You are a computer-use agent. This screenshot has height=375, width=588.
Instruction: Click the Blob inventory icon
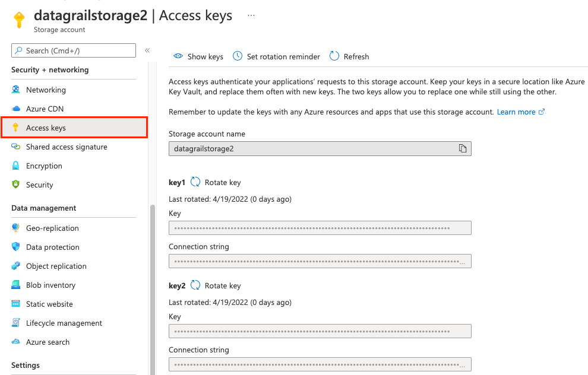16,285
